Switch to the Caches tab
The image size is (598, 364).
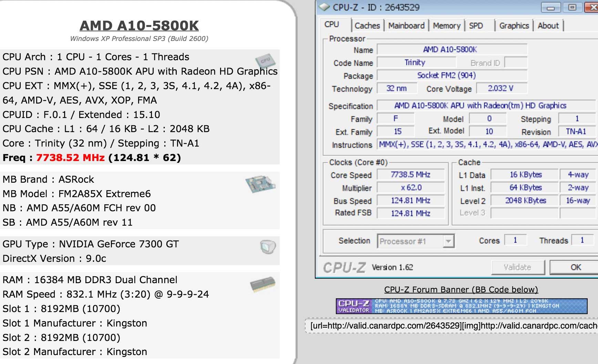coord(367,26)
